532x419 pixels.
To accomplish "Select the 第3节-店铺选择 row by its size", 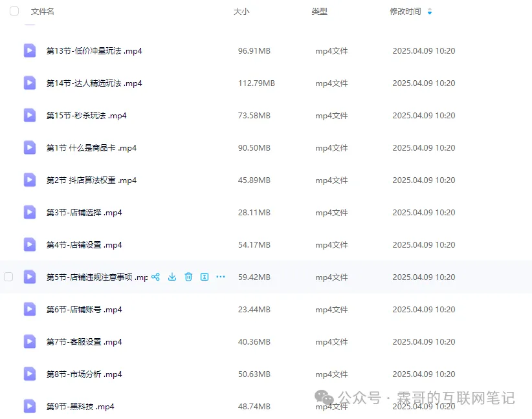I will pyautogui.click(x=254, y=212).
